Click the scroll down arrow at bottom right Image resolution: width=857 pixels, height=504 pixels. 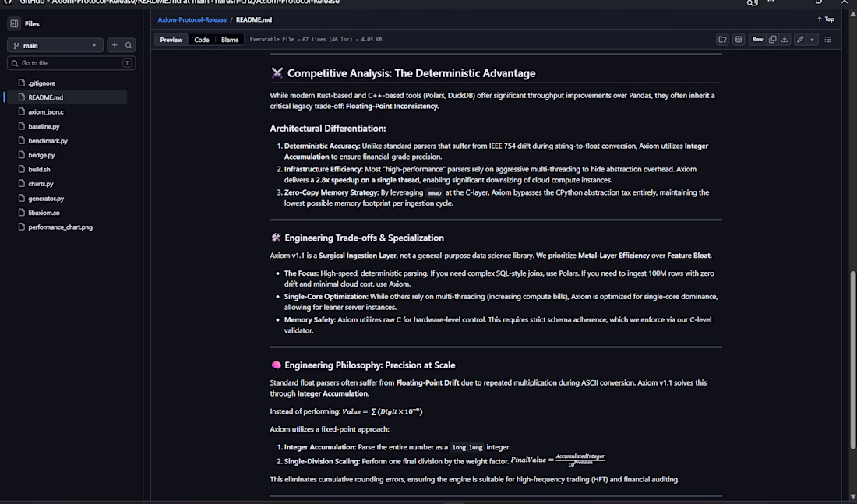pyautogui.click(x=852, y=496)
